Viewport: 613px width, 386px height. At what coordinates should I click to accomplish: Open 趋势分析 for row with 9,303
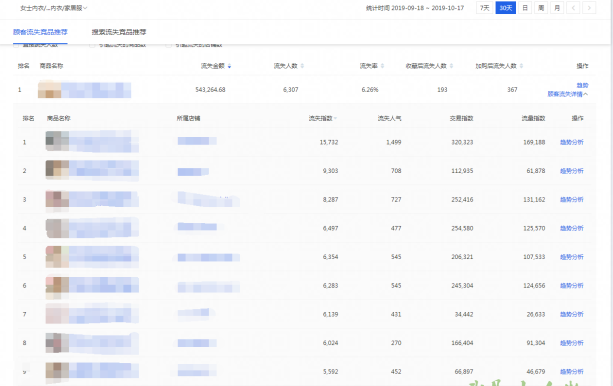point(572,171)
